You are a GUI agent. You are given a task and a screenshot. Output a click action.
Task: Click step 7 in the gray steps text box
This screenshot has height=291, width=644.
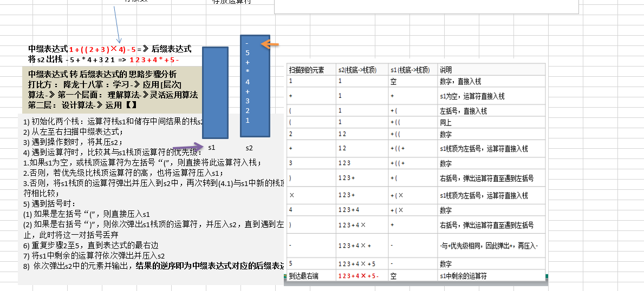94,255
